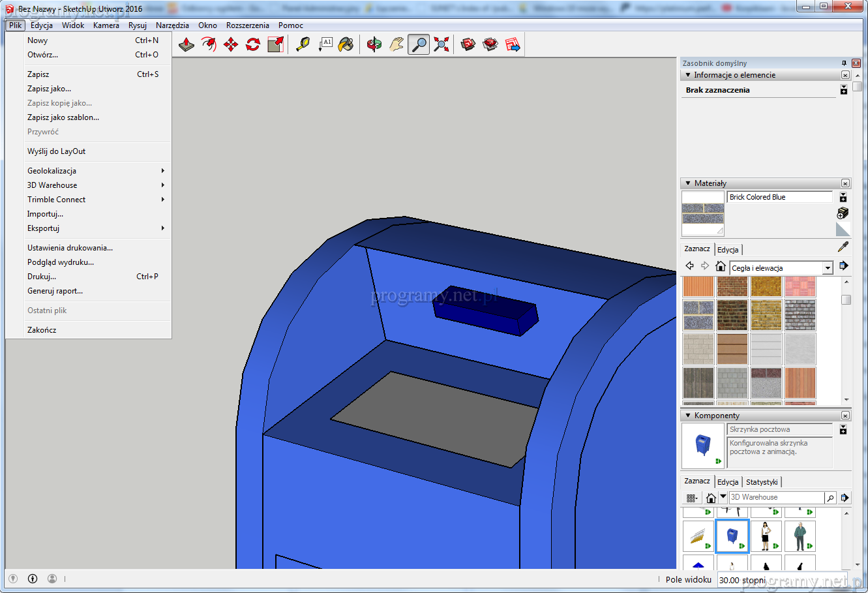
Task: Open the Cegła i elewacja dropdown
Action: (x=827, y=268)
